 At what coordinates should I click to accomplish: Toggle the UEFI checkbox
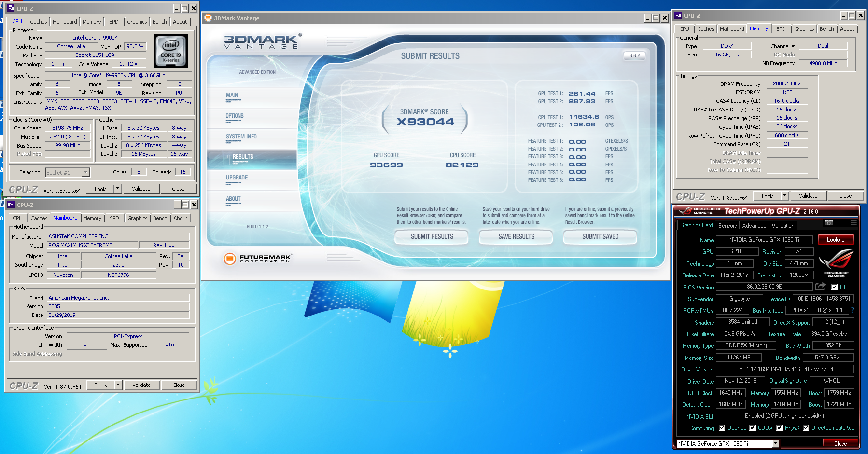(834, 287)
